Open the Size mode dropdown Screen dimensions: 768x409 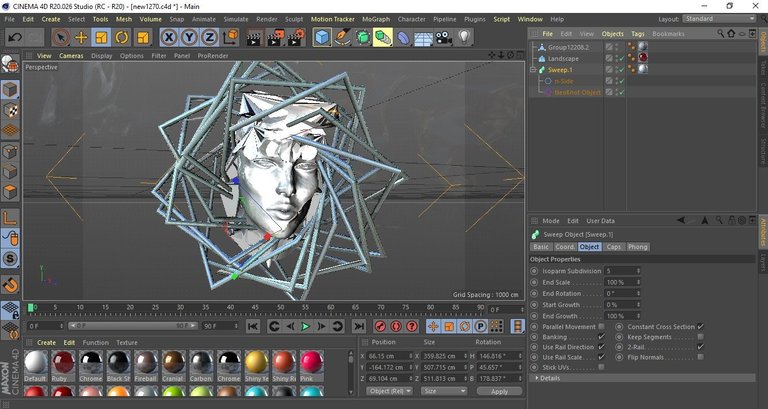pos(444,391)
